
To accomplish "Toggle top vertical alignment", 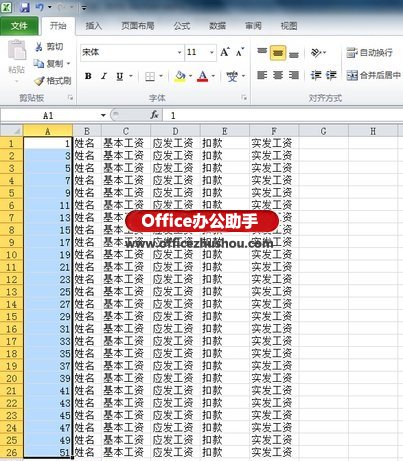I will point(262,52).
